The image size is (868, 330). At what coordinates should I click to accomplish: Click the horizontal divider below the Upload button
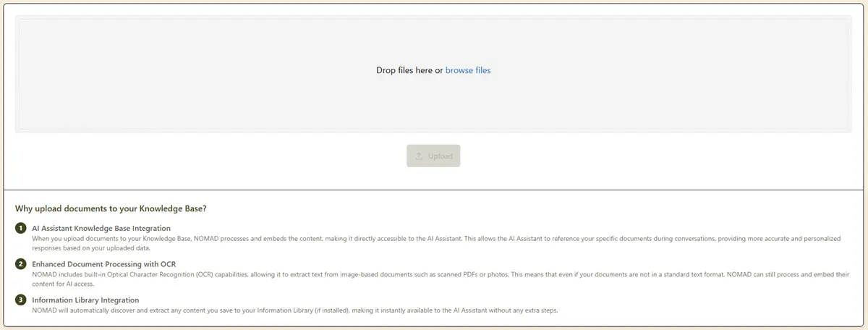point(434,190)
